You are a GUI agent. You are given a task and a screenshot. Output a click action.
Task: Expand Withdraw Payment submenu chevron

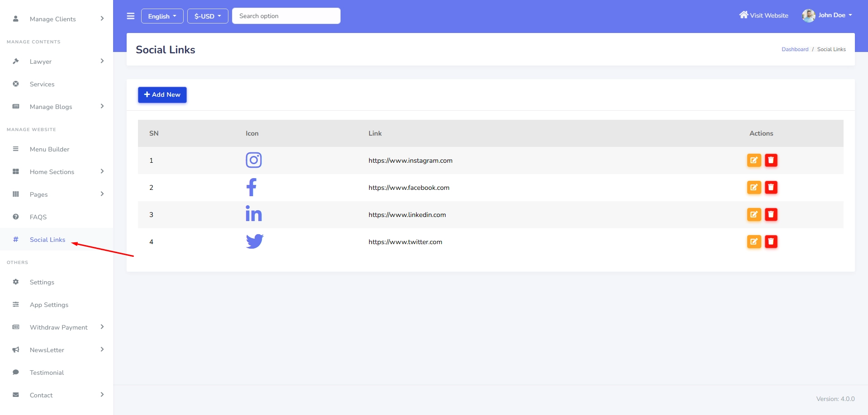click(x=102, y=327)
